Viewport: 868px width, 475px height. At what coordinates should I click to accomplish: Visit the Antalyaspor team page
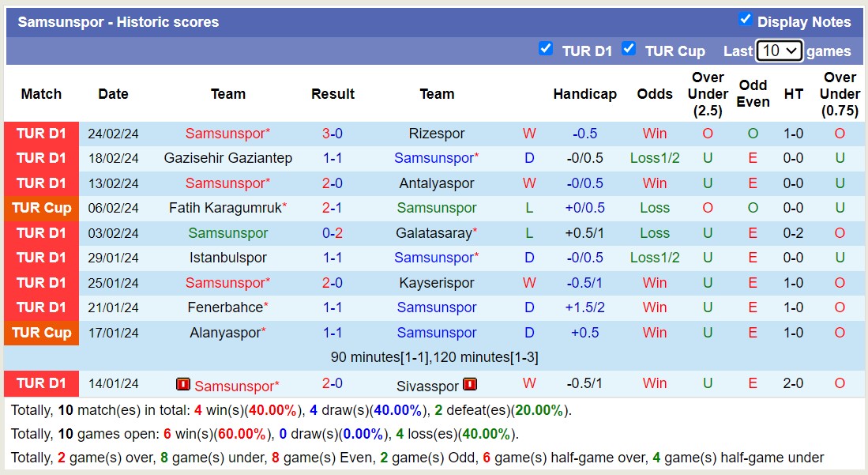tap(437, 183)
